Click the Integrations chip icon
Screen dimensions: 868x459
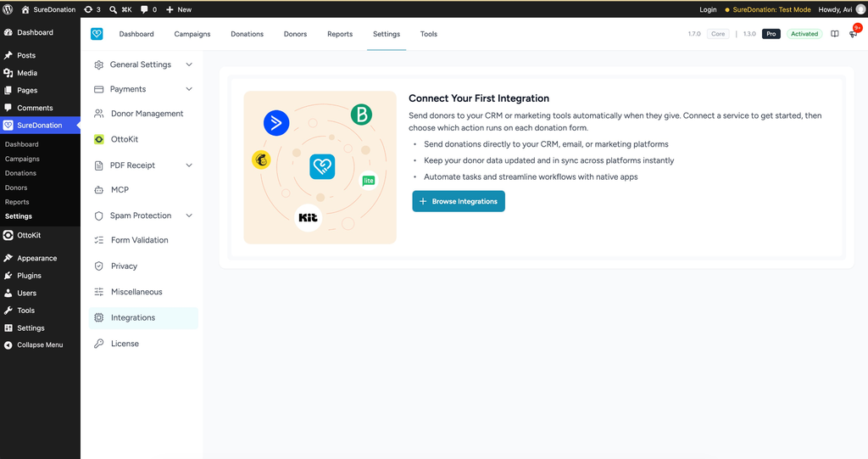[98, 317]
